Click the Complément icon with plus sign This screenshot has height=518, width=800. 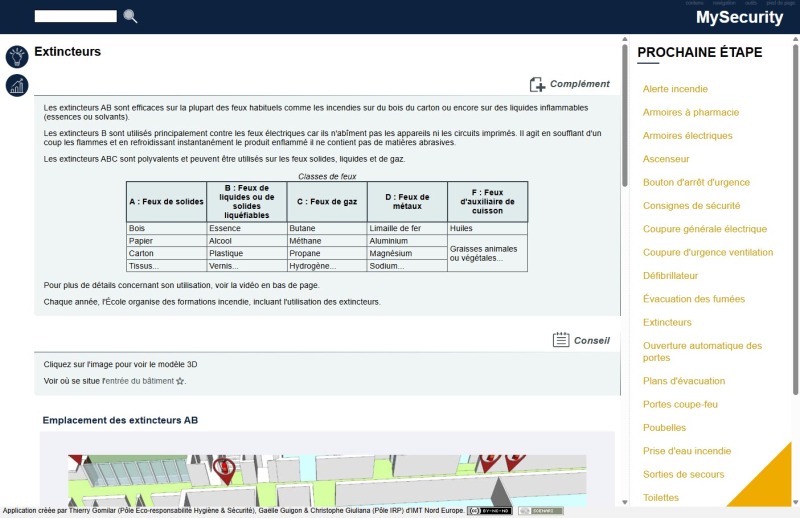pyautogui.click(x=537, y=84)
